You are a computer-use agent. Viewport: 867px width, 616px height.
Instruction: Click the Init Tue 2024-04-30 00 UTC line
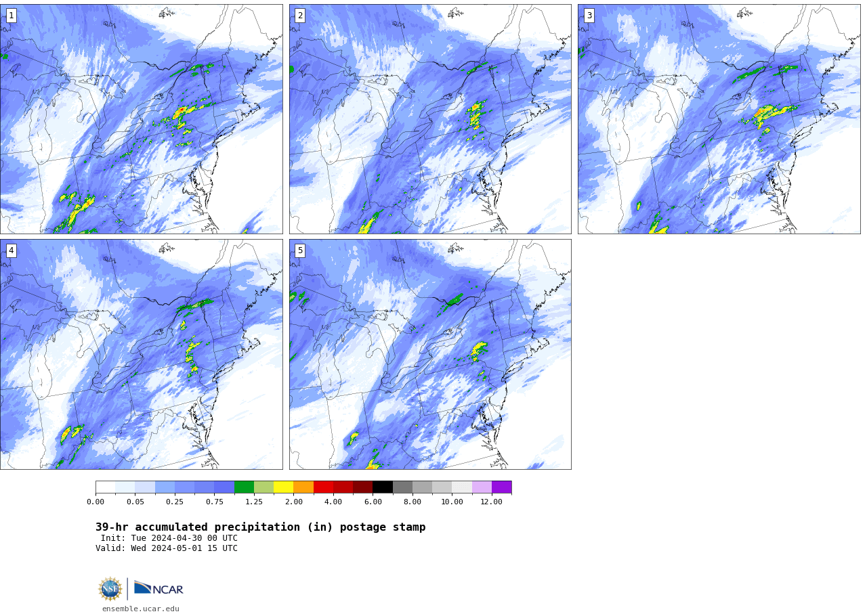(169, 539)
